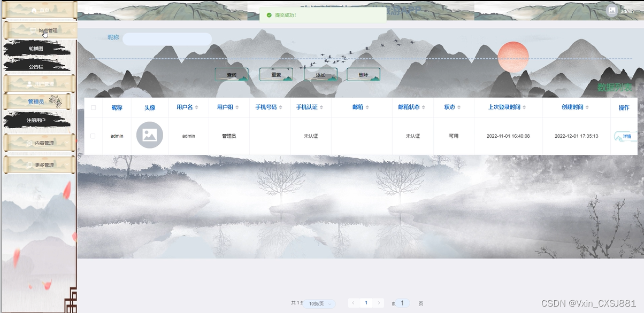644x313 pixels.
Task: Select all rows with header checkbox
Action: click(93, 107)
